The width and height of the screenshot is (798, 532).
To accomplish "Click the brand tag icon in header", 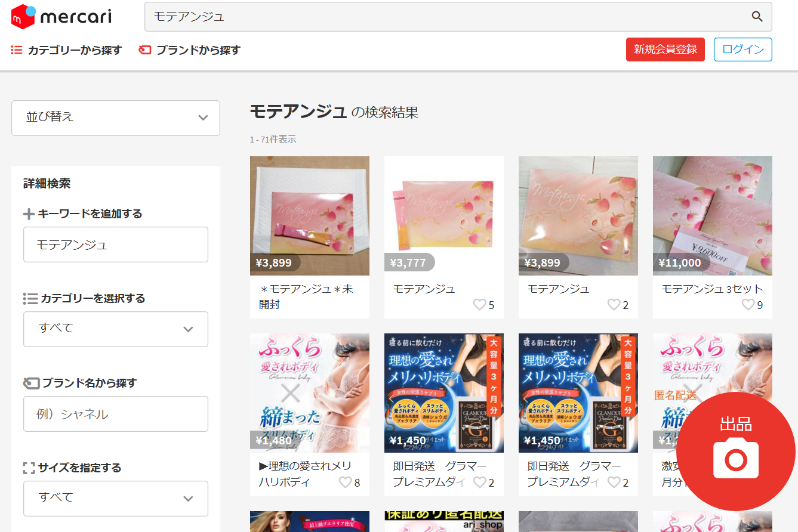I will (x=144, y=50).
